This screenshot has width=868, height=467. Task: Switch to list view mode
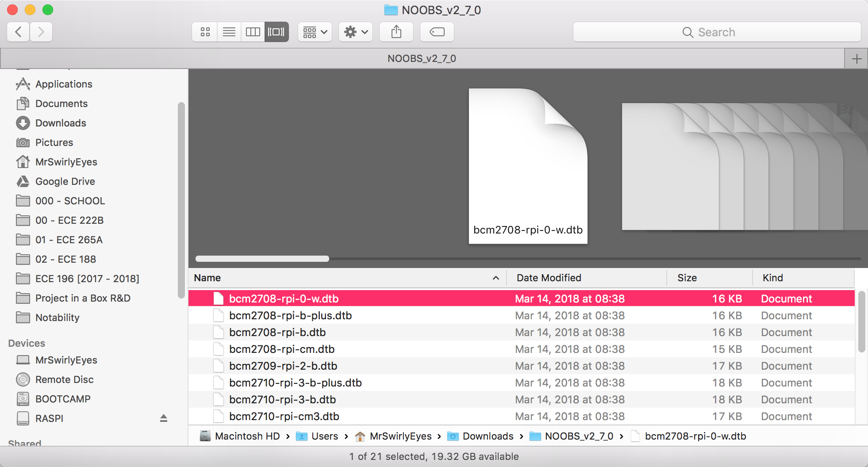229,32
